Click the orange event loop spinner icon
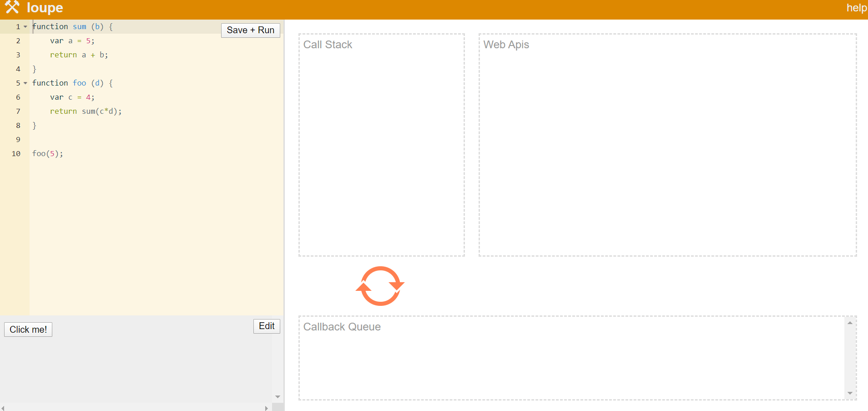Viewport: 868px width, 411px height. (x=380, y=286)
